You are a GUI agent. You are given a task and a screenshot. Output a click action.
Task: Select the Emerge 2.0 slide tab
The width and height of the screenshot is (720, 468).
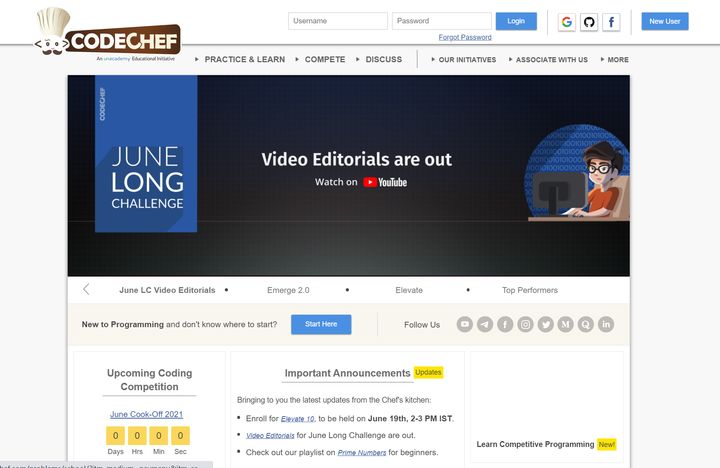288,290
